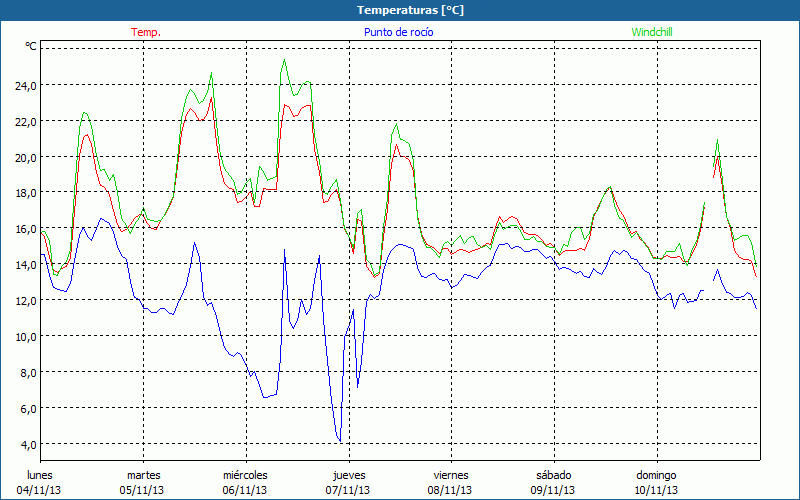This screenshot has height=500, width=800.
Task: Click the 04/11/13 date label
Action: 40,490
